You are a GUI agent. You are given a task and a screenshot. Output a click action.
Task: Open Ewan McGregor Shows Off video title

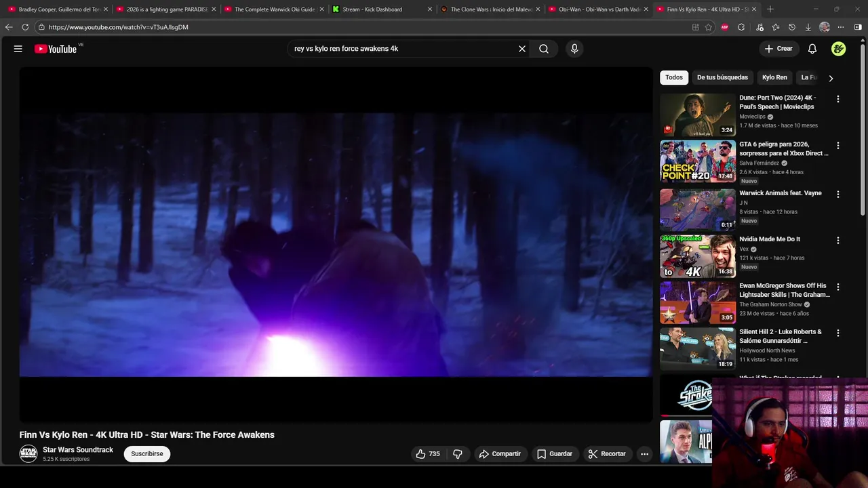click(x=785, y=290)
